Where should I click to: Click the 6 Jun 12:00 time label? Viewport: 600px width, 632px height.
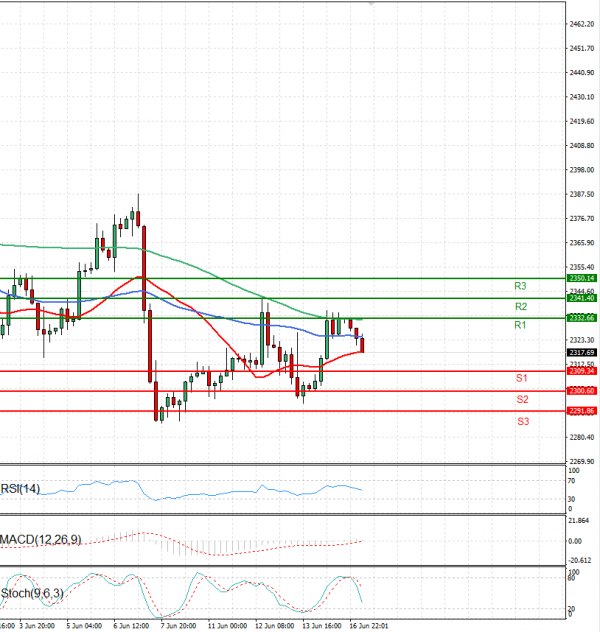(x=131, y=626)
